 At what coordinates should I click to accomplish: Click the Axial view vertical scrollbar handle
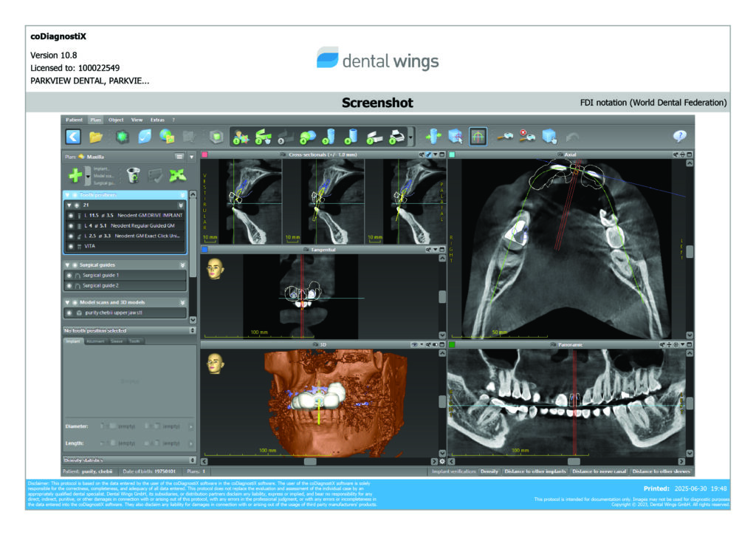coord(690,251)
